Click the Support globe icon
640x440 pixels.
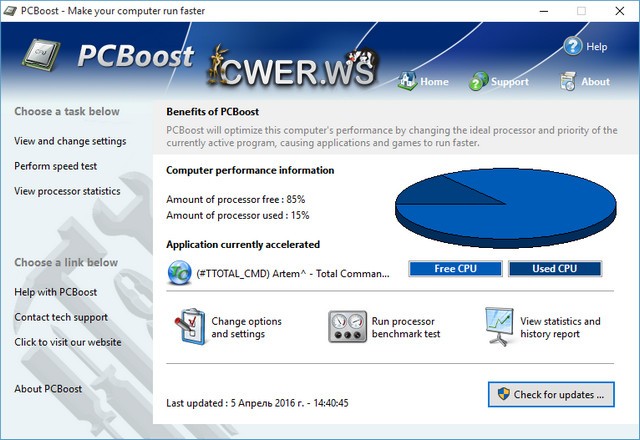tap(479, 81)
